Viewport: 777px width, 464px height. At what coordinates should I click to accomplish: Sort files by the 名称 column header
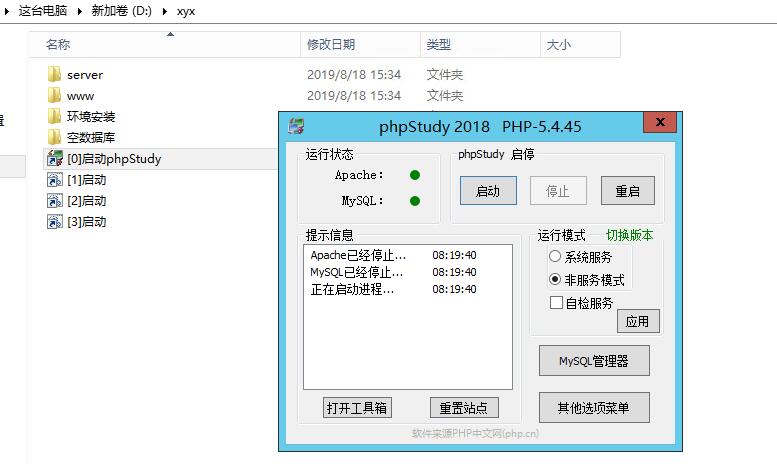pos(58,45)
